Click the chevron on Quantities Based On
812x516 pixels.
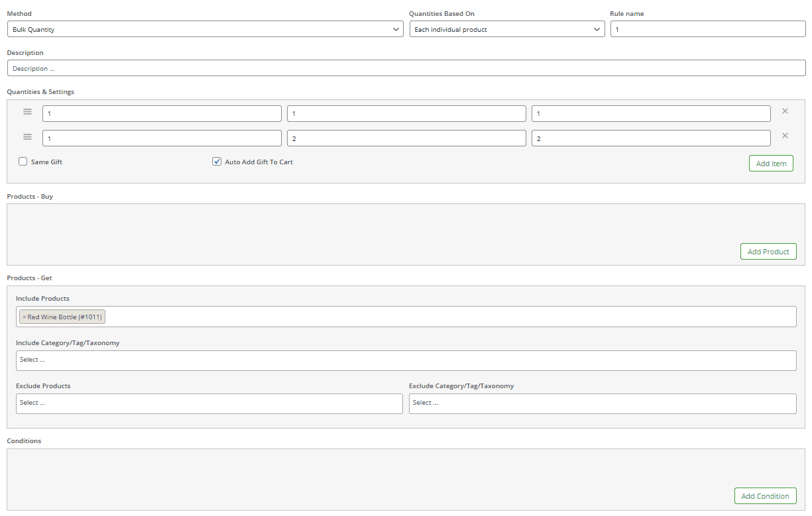[596, 28]
